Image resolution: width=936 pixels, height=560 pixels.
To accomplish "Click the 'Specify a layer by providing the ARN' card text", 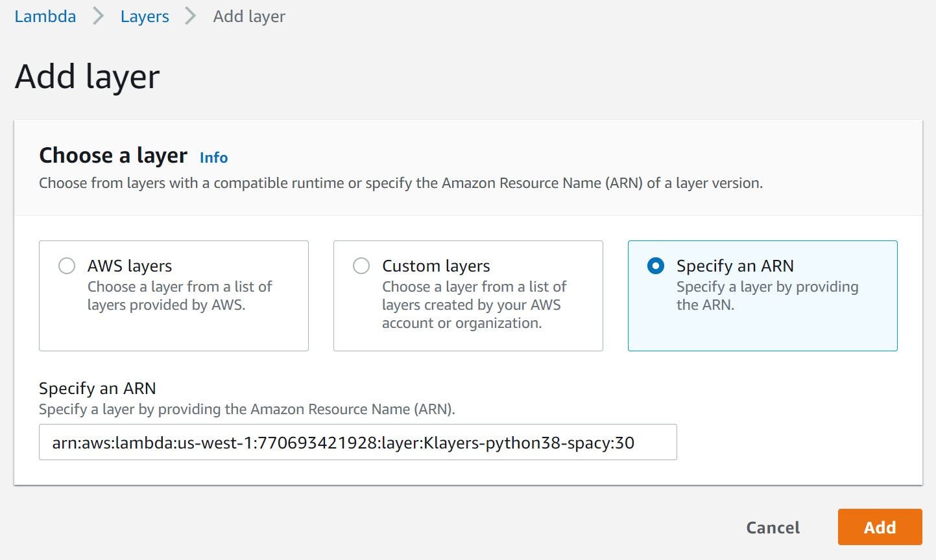I will (767, 296).
